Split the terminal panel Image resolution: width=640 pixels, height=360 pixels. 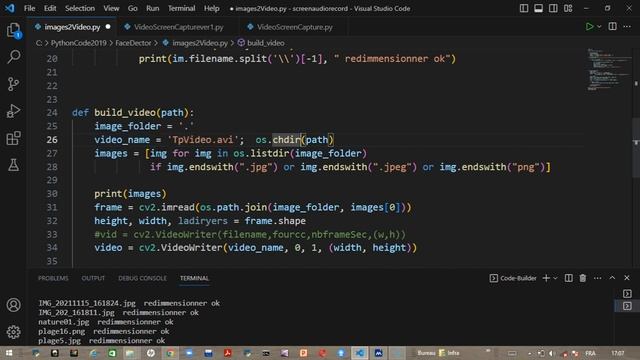pos(568,278)
